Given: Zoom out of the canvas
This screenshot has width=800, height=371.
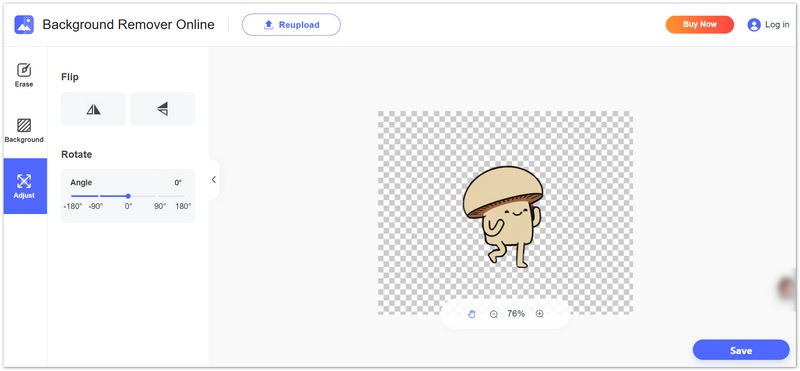Looking at the screenshot, I should 493,314.
